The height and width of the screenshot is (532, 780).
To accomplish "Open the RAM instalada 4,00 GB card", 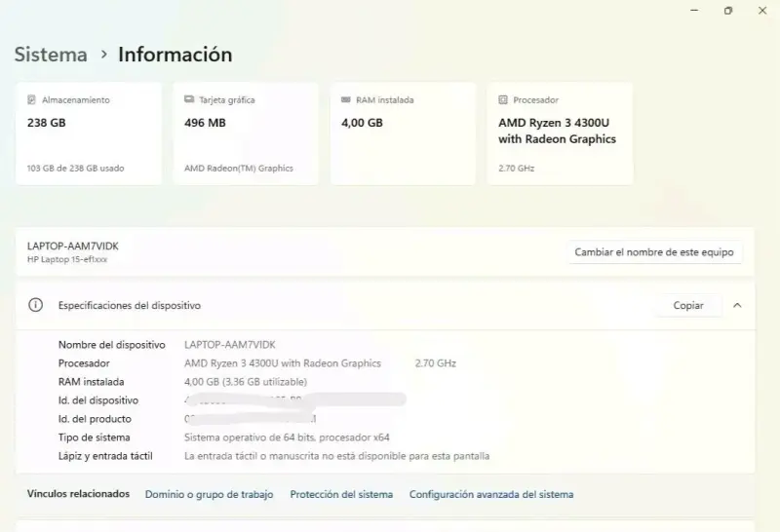I will 403,133.
